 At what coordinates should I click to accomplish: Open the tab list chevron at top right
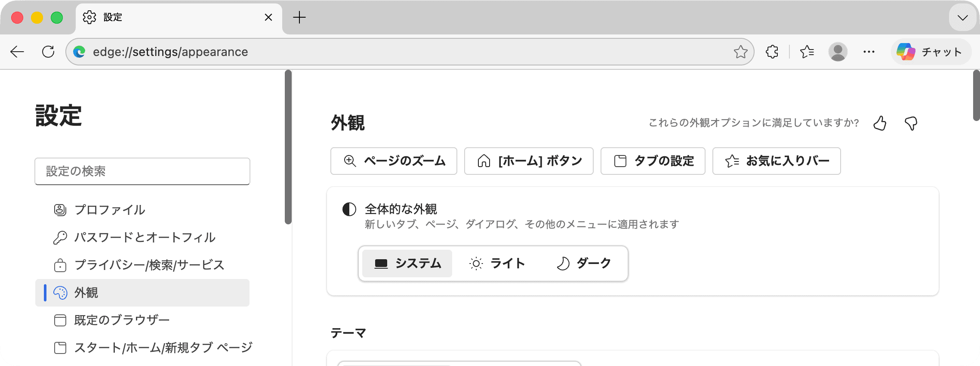[x=962, y=18]
